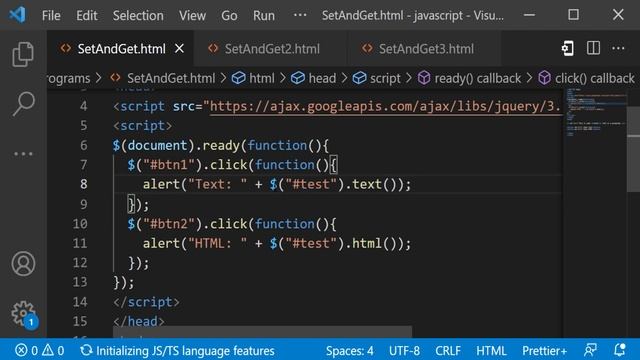Switch to the SetAndGet3.html tab
This screenshot has height=360, width=640.
[424, 49]
